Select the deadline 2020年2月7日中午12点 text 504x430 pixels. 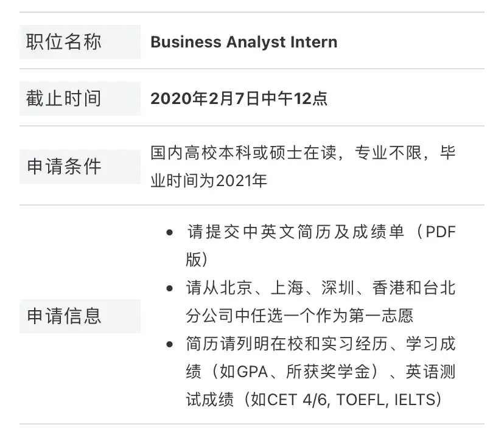(239, 99)
